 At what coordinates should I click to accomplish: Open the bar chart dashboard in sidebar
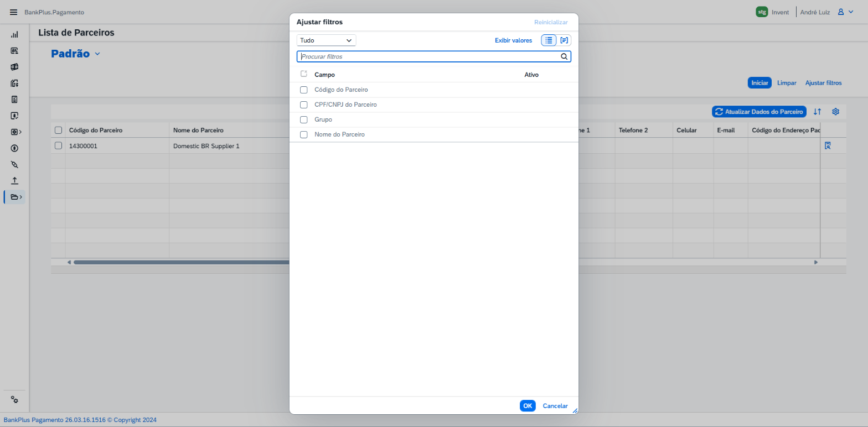[x=14, y=34]
